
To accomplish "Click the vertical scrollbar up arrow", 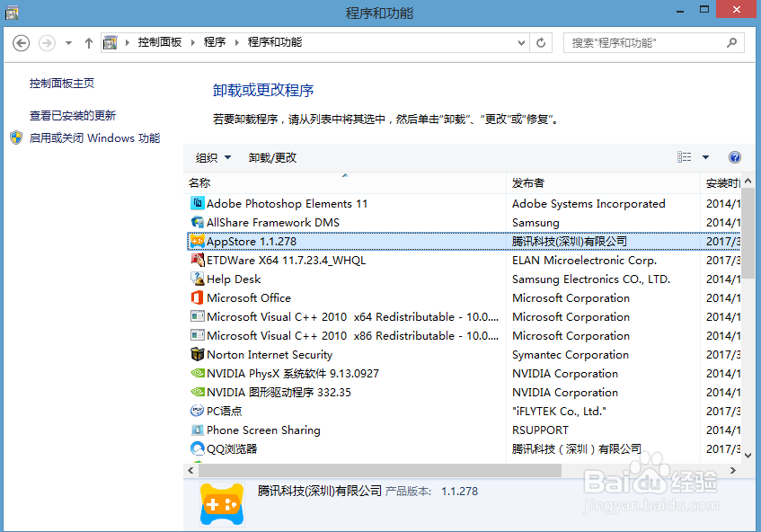I will (748, 181).
